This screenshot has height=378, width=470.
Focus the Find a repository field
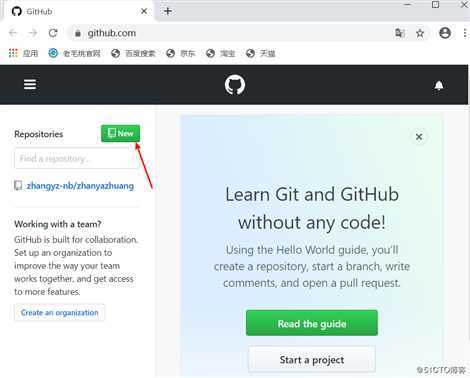(x=77, y=158)
